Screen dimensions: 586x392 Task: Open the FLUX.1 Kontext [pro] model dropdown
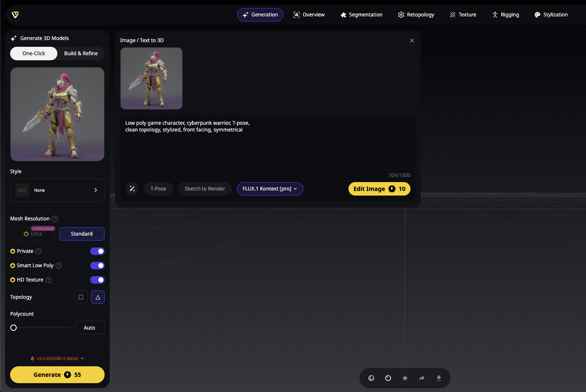click(270, 189)
